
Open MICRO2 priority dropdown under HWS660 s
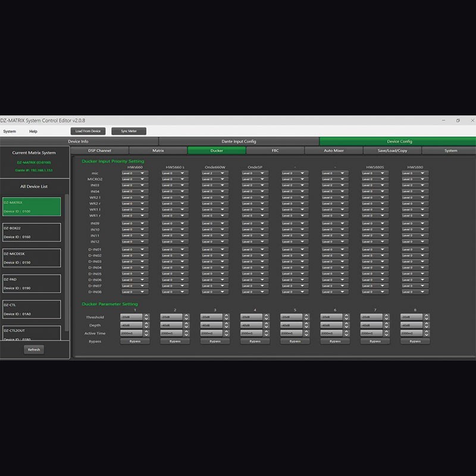(x=175, y=180)
